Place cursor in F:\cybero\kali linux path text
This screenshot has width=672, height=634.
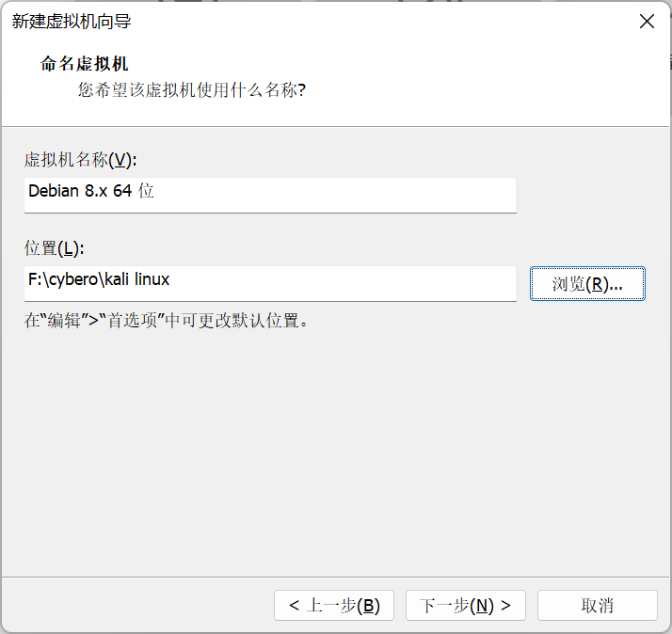pyautogui.click(x=99, y=280)
